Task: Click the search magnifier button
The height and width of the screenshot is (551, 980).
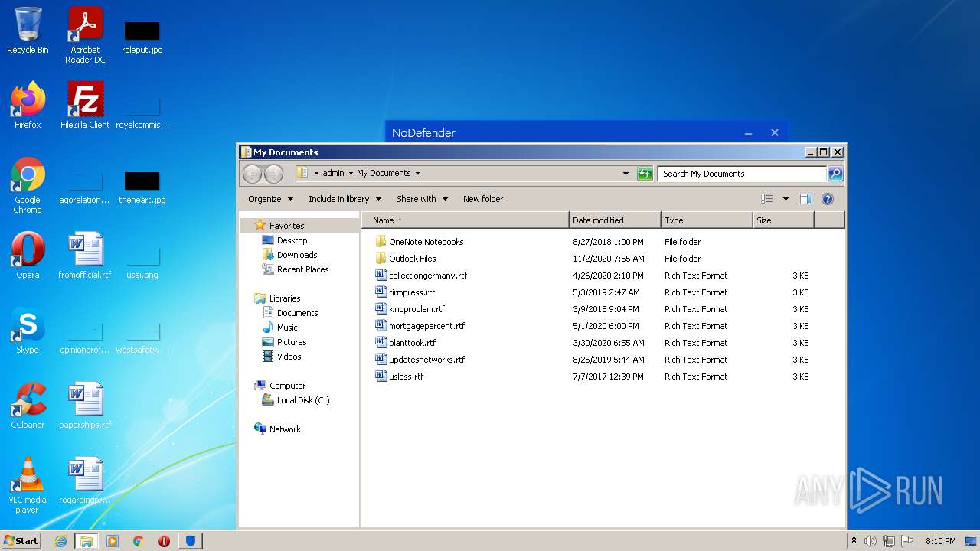Action: click(835, 174)
